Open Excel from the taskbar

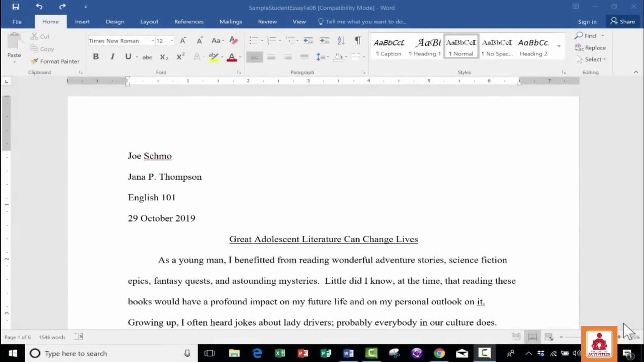(280, 353)
